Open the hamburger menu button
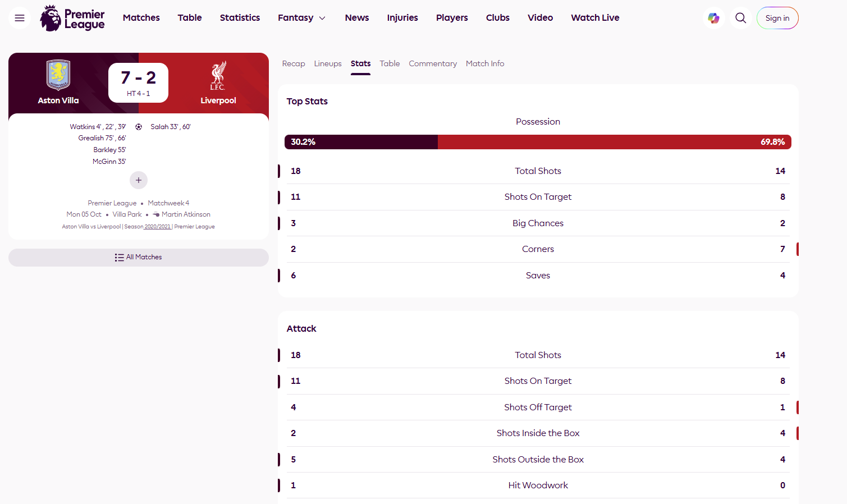 (20, 18)
